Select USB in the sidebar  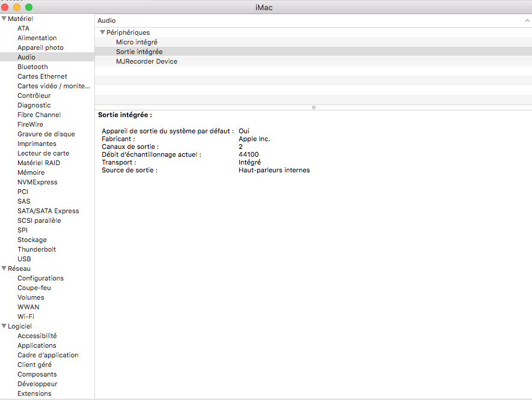[24, 259]
